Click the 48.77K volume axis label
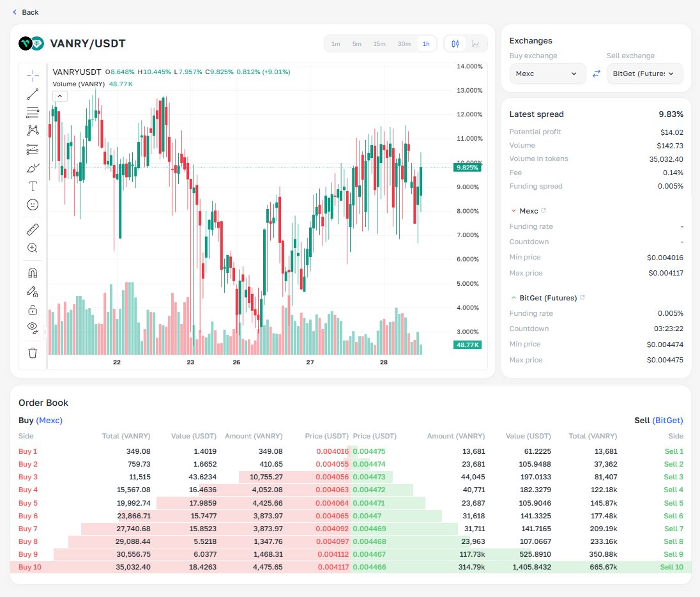This screenshot has width=700, height=597. tap(468, 345)
